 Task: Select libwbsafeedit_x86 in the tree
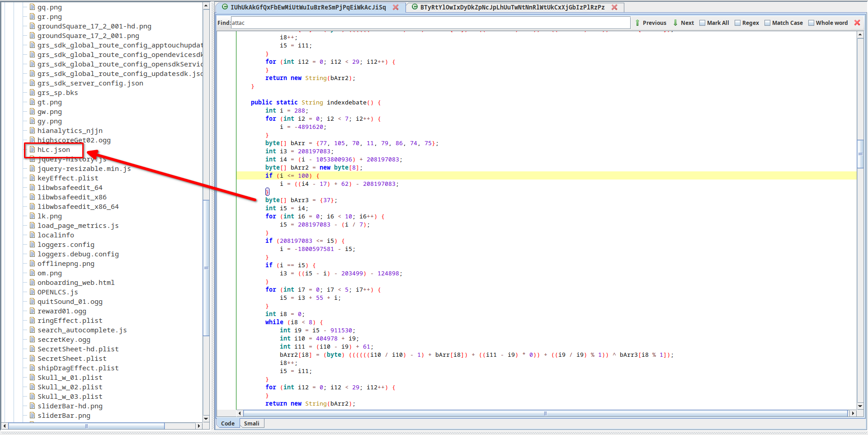pyautogui.click(x=72, y=197)
